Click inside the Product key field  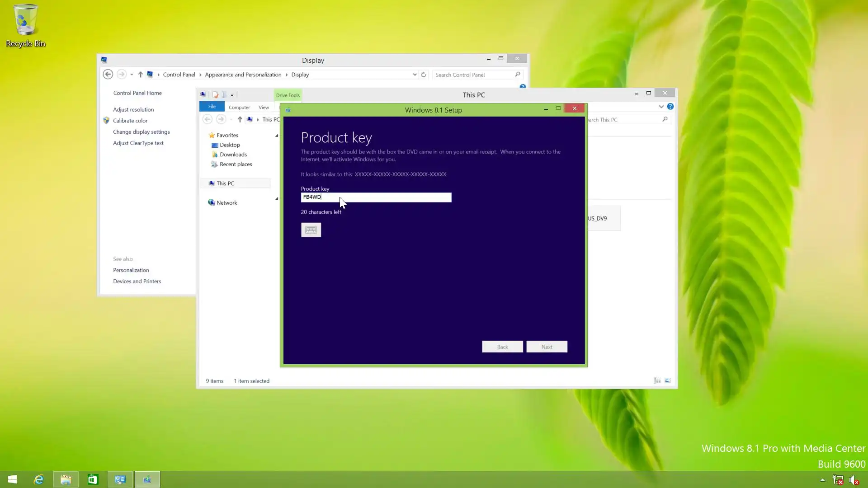coord(384,197)
